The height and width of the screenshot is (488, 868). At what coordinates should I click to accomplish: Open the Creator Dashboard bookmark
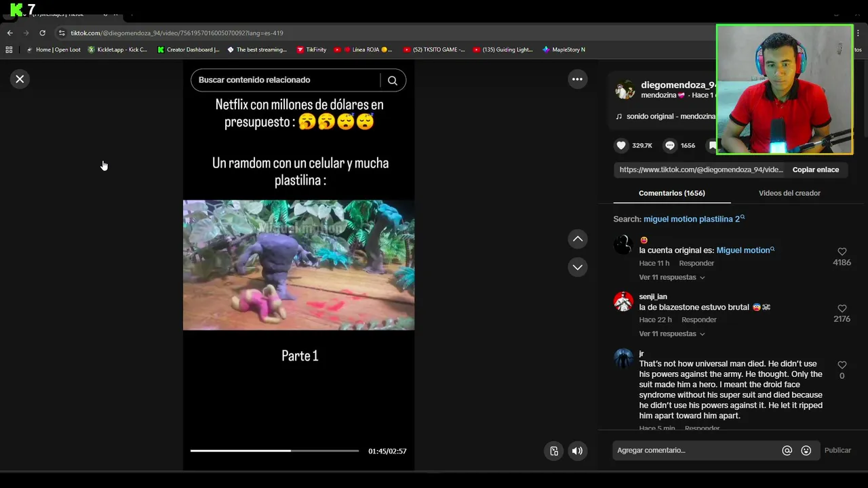tap(189, 49)
